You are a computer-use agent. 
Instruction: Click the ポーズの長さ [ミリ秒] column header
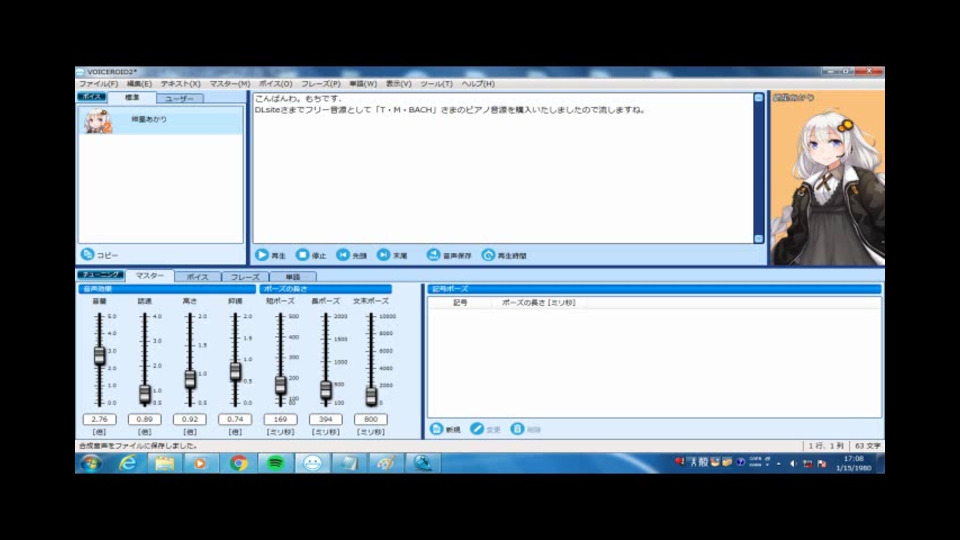click(538, 302)
